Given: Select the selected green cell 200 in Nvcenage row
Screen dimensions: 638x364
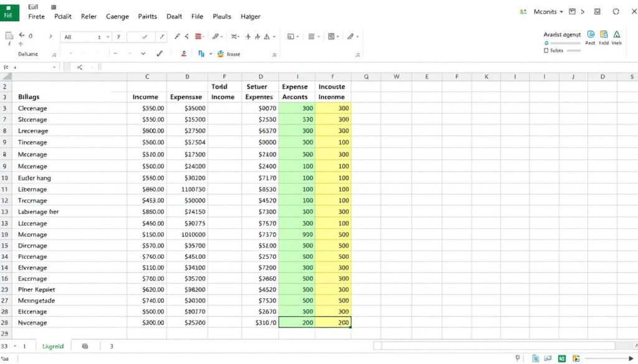Looking at the screenshot, I should [x=297, y=322].
